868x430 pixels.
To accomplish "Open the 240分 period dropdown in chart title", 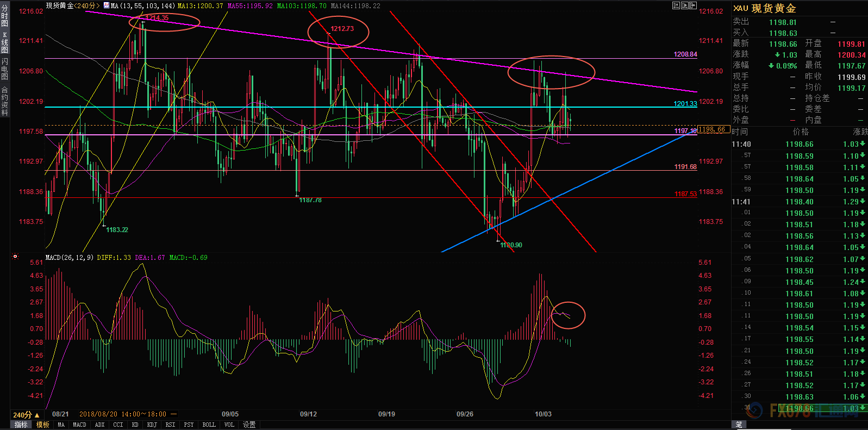I will (x=87, y=5).
